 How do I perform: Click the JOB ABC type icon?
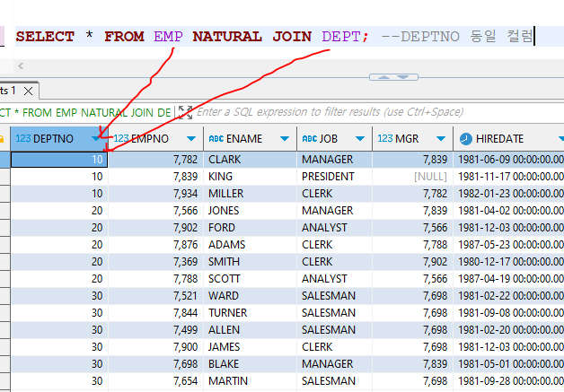309,139
